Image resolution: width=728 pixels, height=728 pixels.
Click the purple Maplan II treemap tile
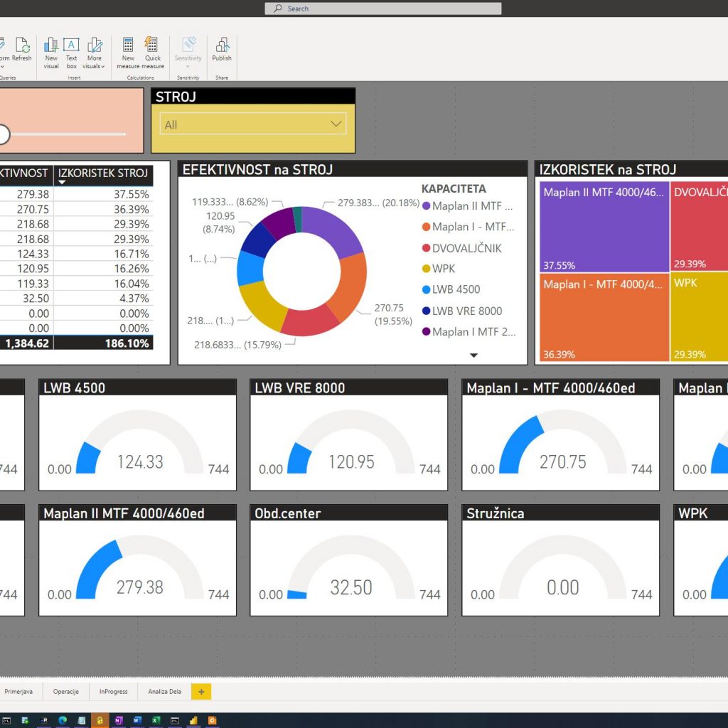pos(604,227)
